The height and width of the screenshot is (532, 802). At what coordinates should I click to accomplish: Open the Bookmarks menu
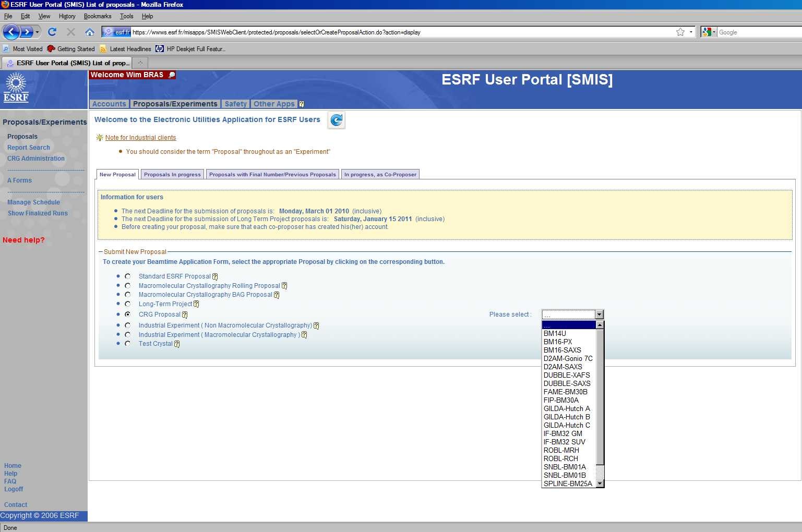(98, 16)
